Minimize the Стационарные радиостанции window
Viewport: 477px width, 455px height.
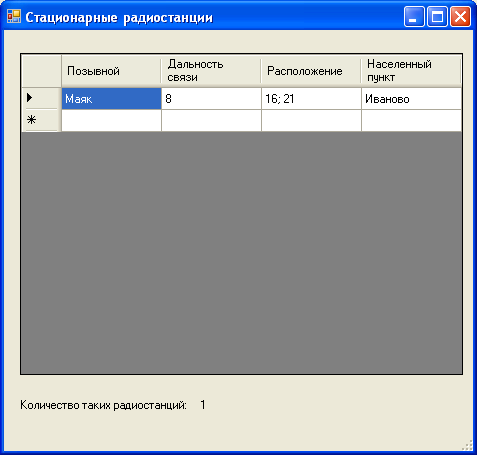coord(414,16)
